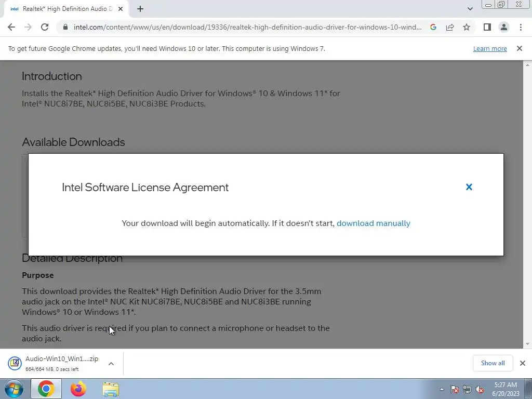
Task: Open Chrome side panel
Action: pyautogui.click(x=487, y=27)
